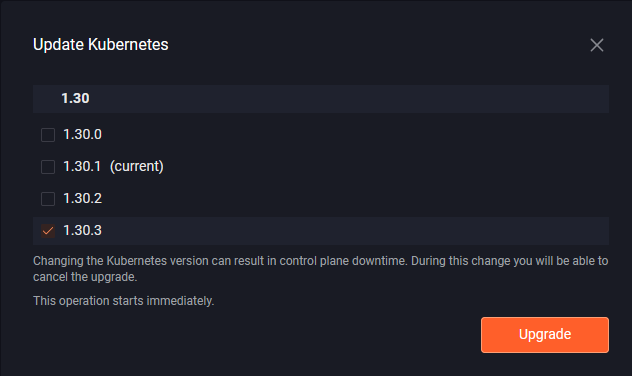Viewport: 632px width, 376px height.
Task: Close the Update Kubernetes dialog
Action: [x=597, y=45]
